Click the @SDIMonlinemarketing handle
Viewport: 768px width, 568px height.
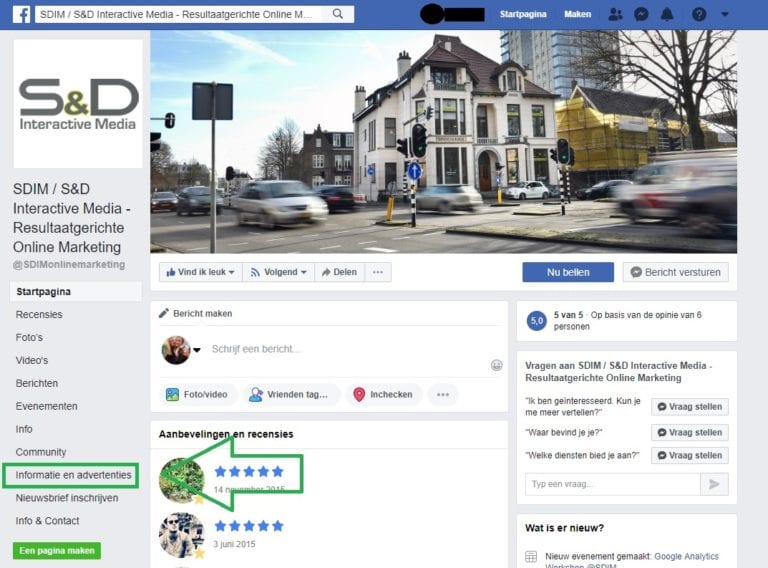click(x=69, y=265)
